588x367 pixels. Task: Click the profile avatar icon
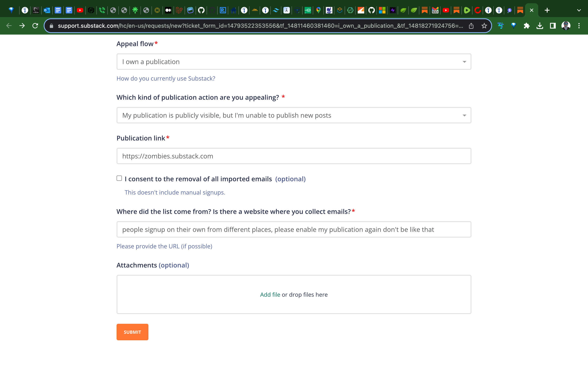566,26
